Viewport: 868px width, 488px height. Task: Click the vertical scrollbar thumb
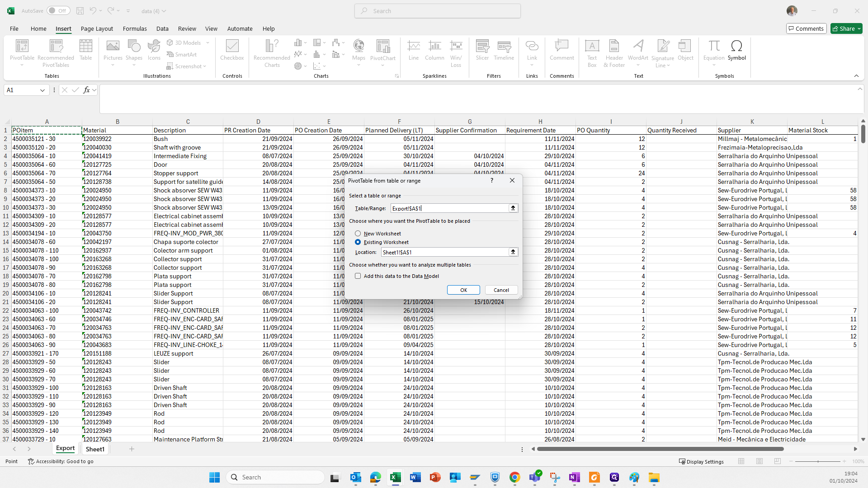pos(863,134)
